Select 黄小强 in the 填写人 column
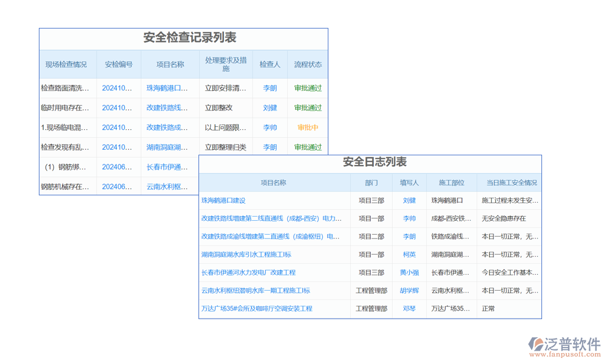The image size is (607, 364). pos(409,272)
